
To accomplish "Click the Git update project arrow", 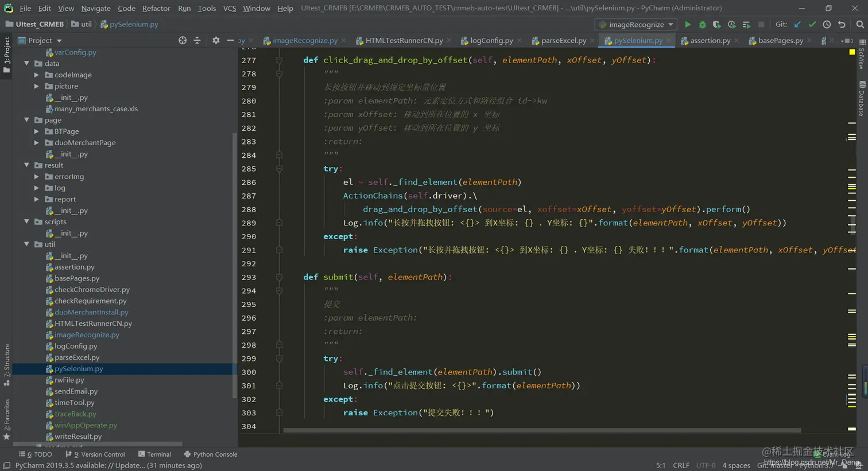I will tap(797, 25).
